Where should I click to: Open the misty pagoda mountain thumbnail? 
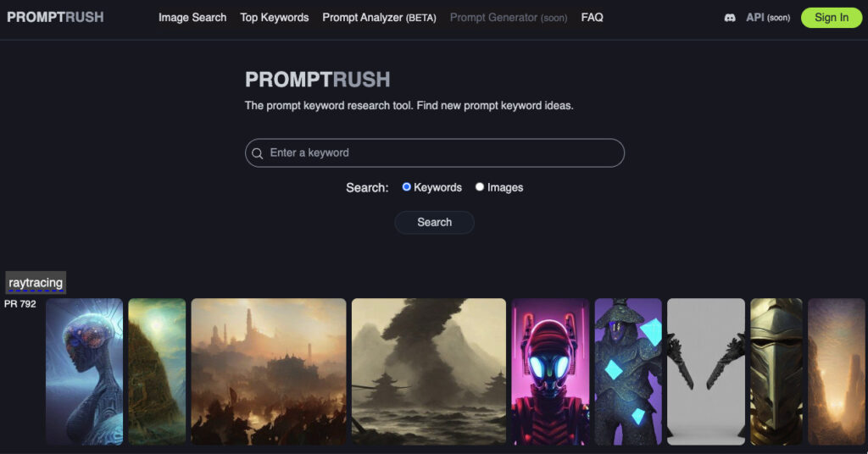[428, 372]
